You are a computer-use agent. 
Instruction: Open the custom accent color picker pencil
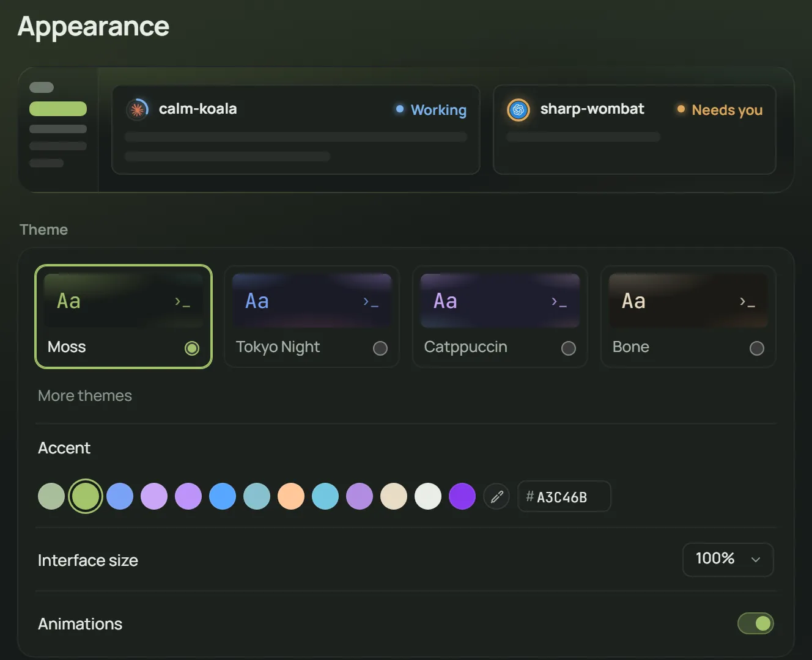click(496, 496)
